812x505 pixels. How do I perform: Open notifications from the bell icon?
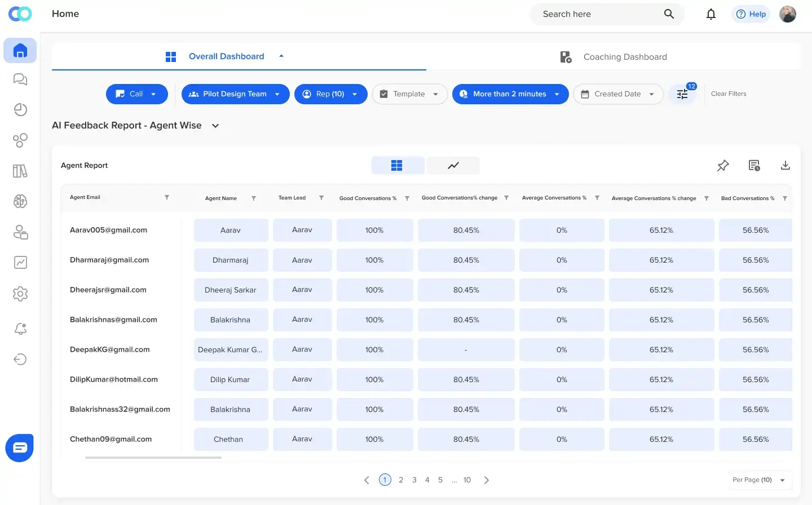click(710, 14)
